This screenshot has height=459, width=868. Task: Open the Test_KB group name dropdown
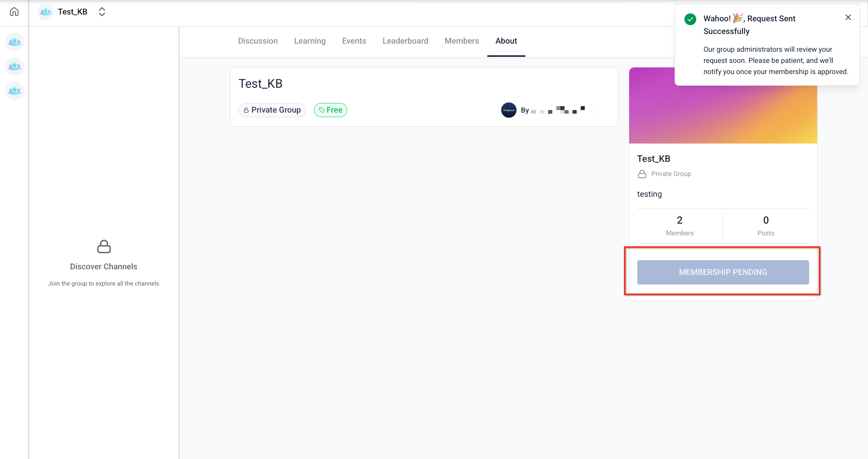[72, 12]
